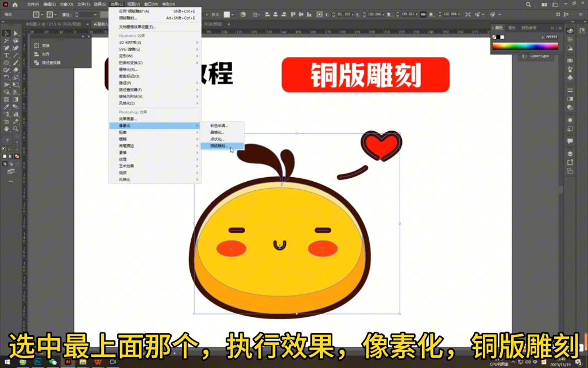Viewport: 588px width, 368px height.
Task: Toggle between 正常 screen drawing modes at toolbar bottom
Action: (11, 170)
